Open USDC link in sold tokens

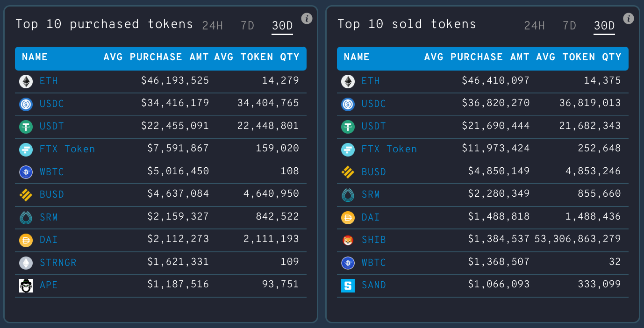click(374, 104)
